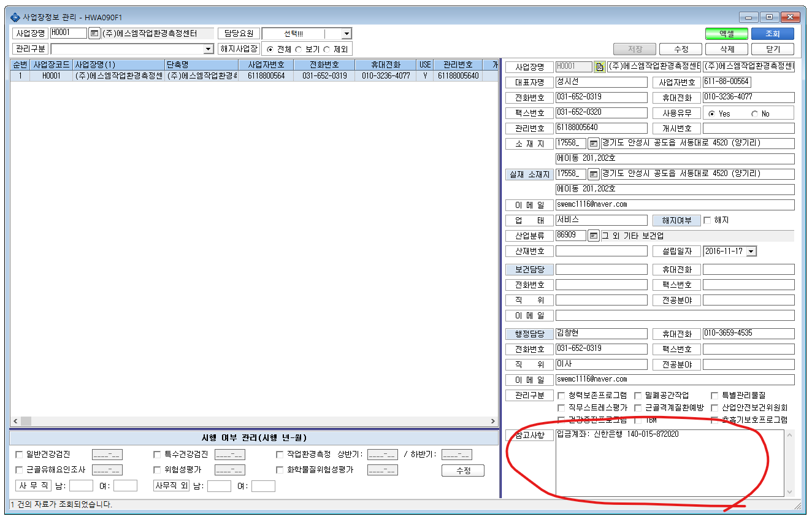Open the address search icon for 실재 소재지
Image resolution: width=812 pixels, height=519 pixels.
click(594, 174)
